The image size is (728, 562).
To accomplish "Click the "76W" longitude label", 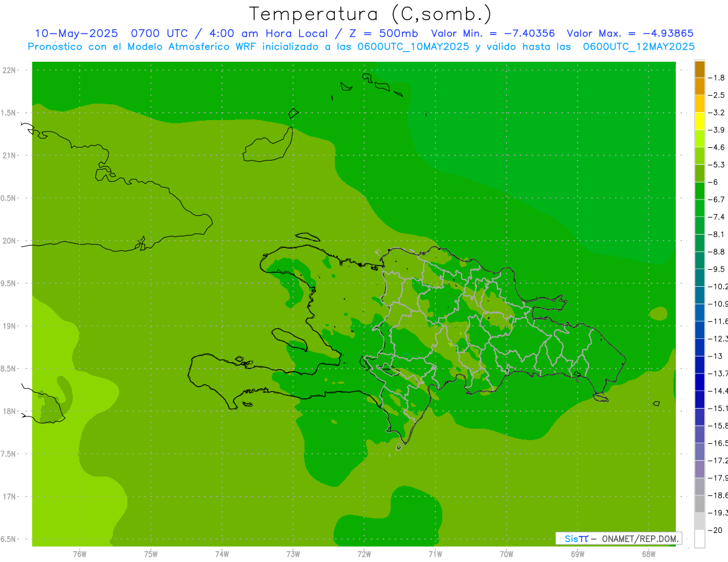I will pos(79,554).
